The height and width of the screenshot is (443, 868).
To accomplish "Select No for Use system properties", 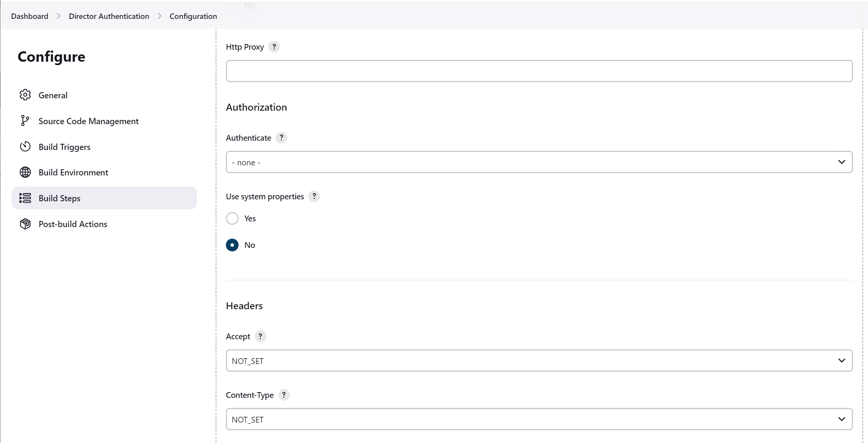I will point(232,245).
